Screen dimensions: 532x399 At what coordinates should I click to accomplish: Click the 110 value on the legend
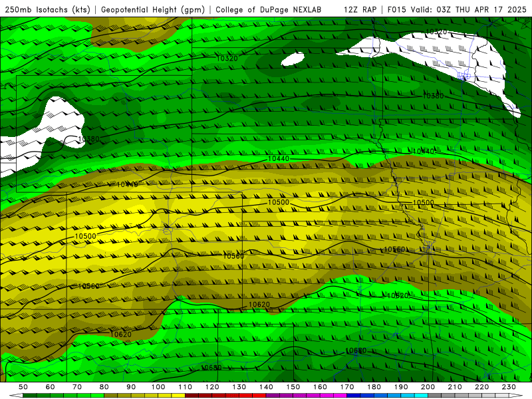[186, 387]
